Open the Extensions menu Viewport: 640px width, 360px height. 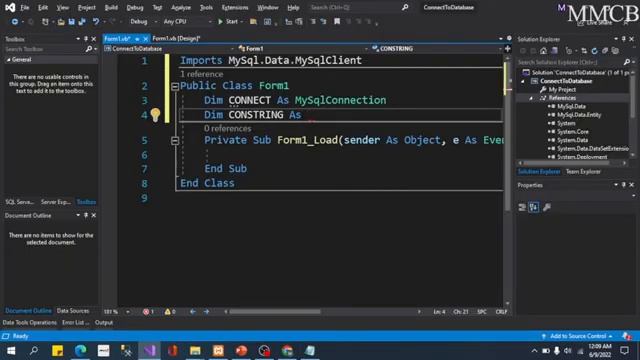(235, 7)
